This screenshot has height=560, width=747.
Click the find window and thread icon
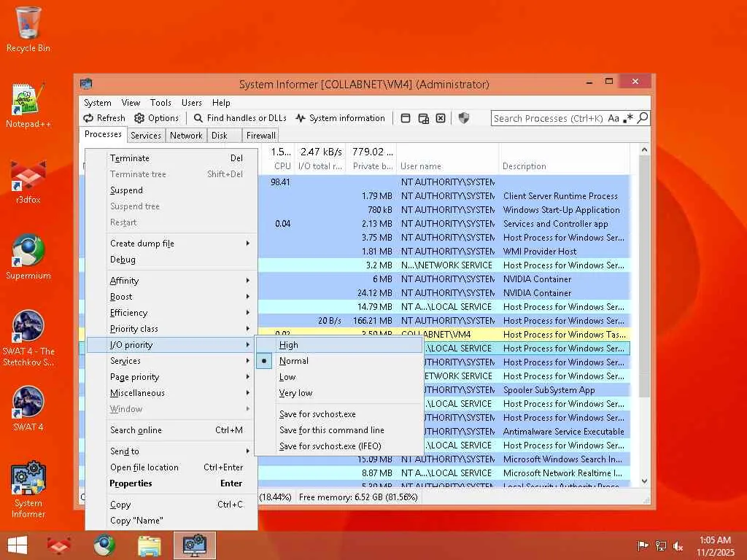pos(423,118)
